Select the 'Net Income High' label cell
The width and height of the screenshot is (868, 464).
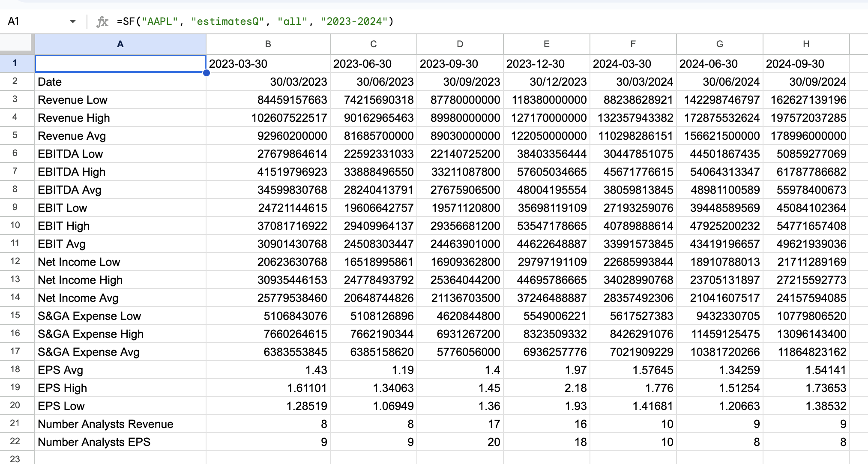[x=120, y=280]
